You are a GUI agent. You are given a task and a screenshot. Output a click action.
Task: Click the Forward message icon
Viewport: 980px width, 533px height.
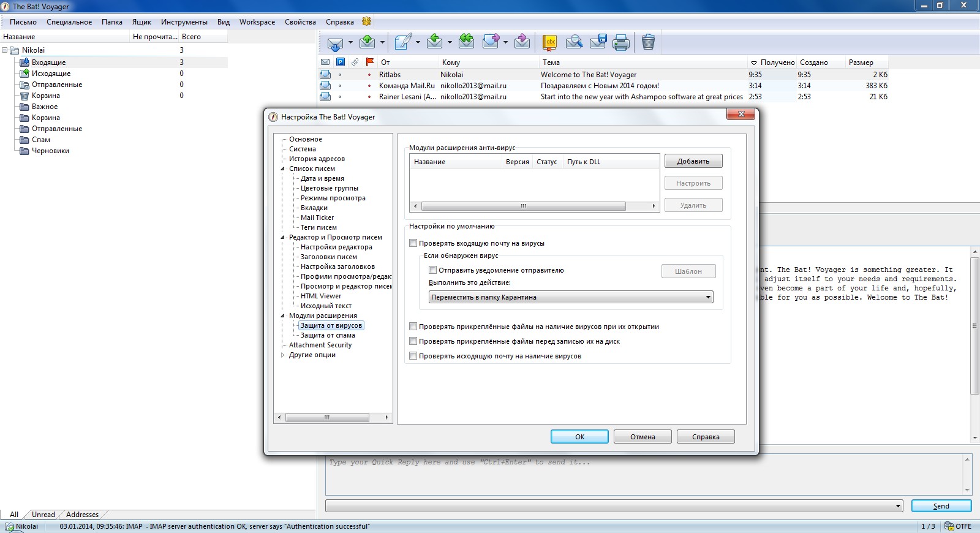pyautogui.click(x=491, y=42)
